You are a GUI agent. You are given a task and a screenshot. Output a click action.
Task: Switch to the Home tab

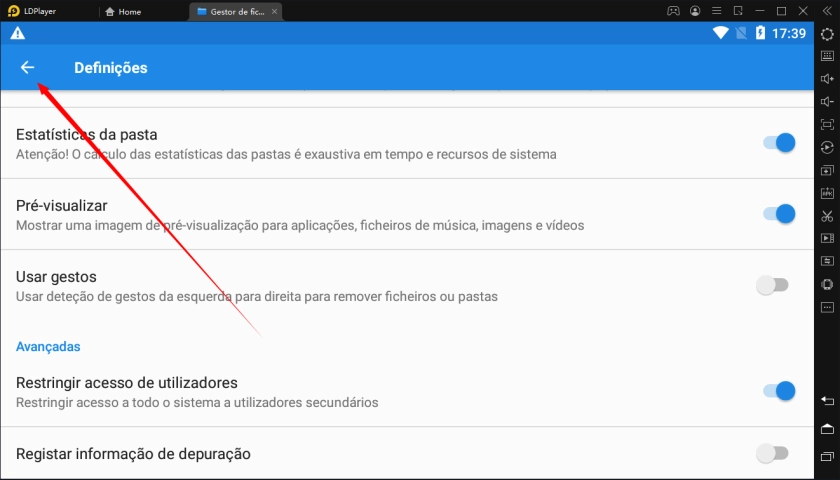(x=124, y=11)
